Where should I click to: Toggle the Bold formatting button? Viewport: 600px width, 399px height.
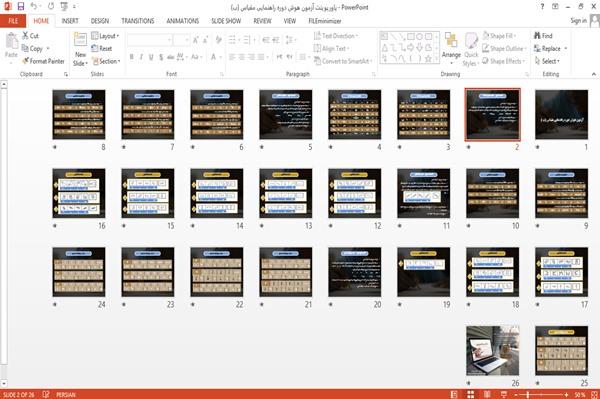pyautogui.click(x=132, y=57)
